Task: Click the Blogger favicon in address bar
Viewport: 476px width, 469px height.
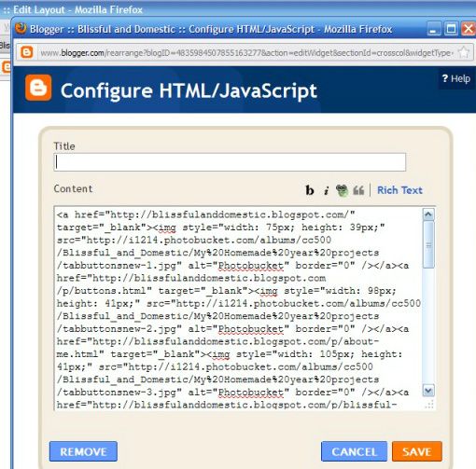Action: click(x=27, y=52)
